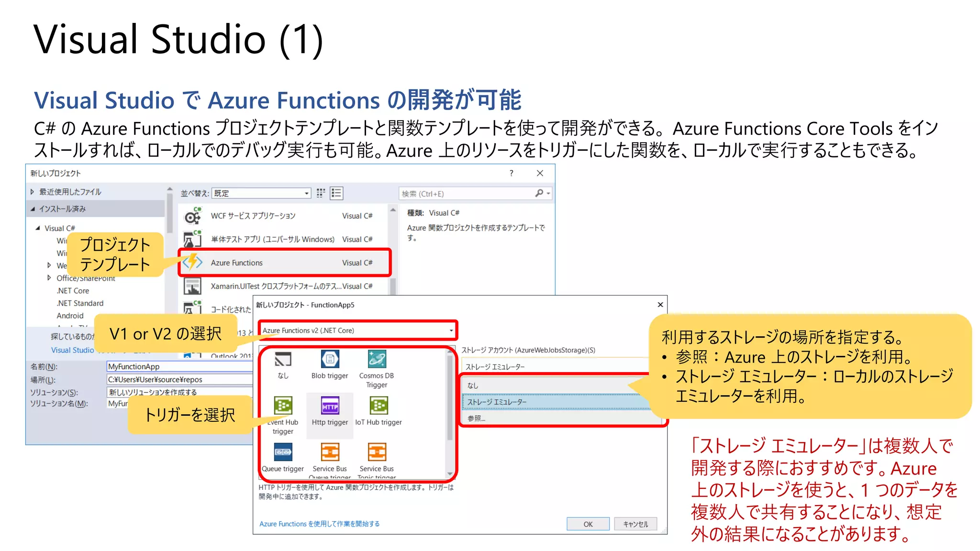
Task: Choose the Cosmos DB Trigger icon
Action: point(377,359)
